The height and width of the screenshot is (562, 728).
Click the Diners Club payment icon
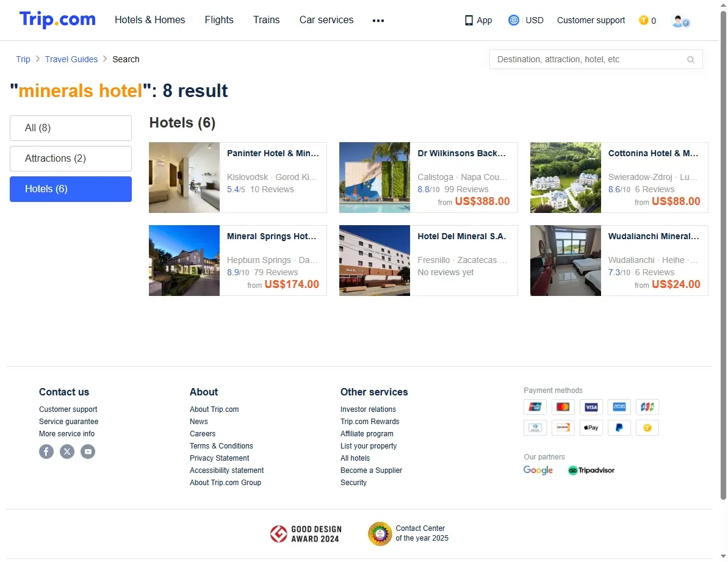pos(535,427)
